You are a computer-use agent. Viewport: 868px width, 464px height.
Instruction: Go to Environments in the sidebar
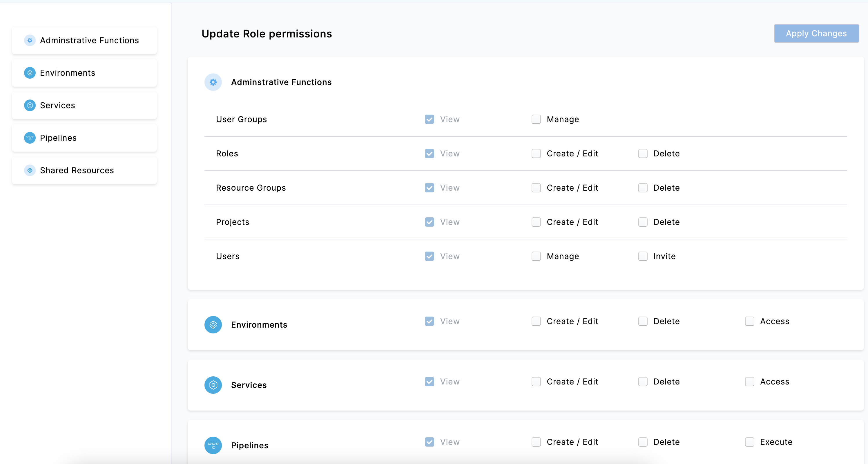pyautogui.click(x=84, y=73)
